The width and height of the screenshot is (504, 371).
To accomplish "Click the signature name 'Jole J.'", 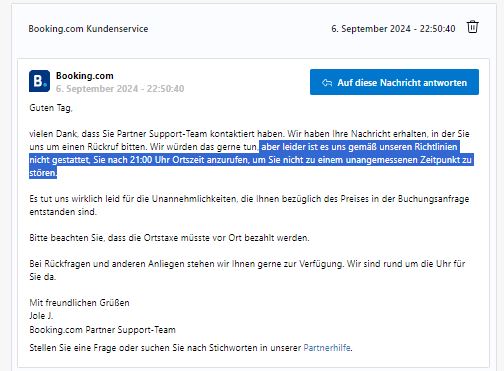I will point(41,316).
